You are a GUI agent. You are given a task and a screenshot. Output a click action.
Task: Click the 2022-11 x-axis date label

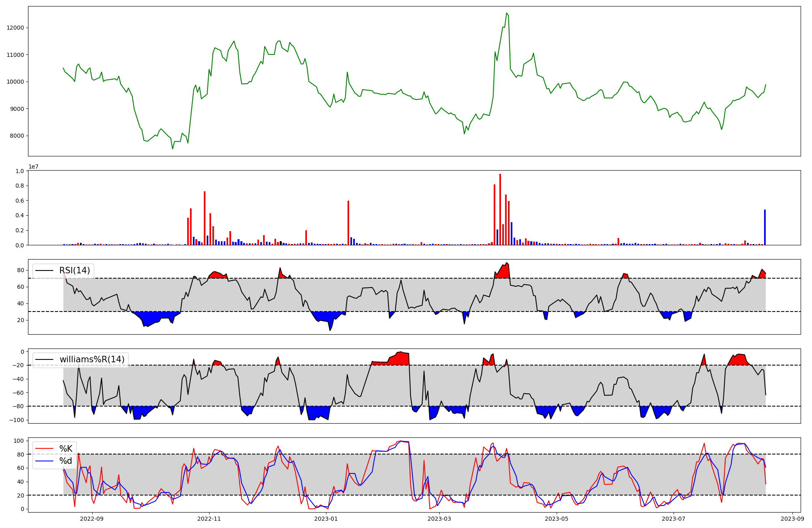(x=209, y=519)
